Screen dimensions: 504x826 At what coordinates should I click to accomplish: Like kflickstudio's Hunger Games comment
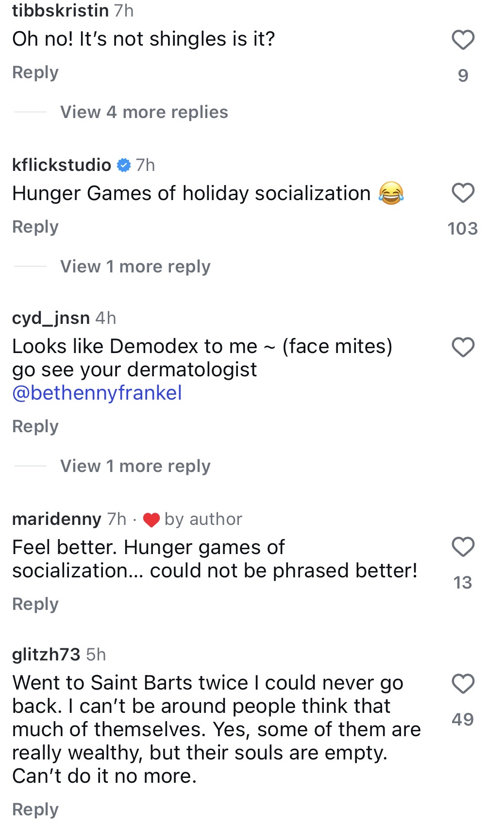tap(463, 193)
